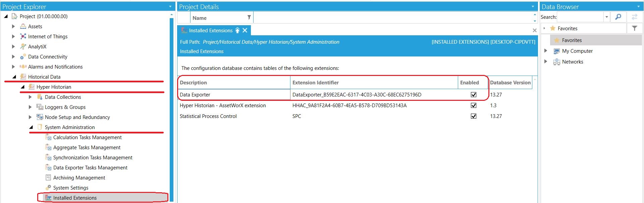
Task: Click the Data Browser search magnifier icon
Action: click(618, 17)
